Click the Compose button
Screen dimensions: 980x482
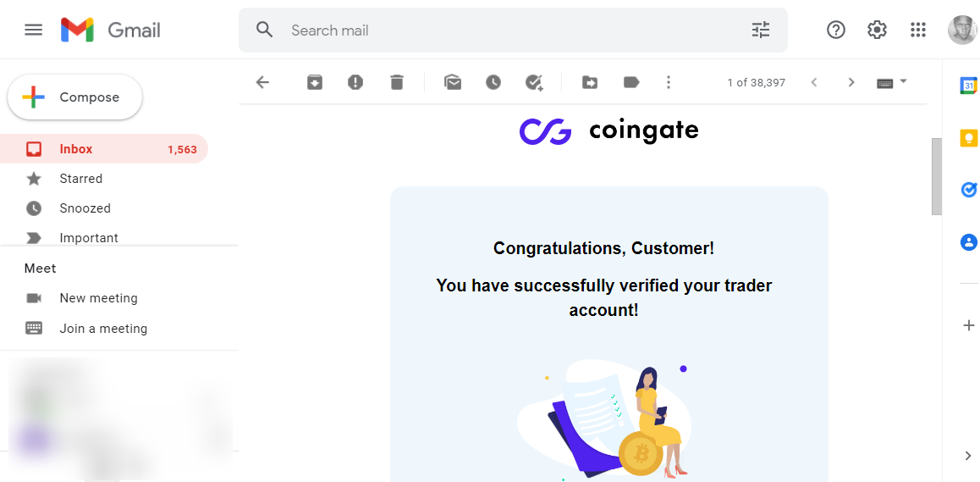coord(75,97)
